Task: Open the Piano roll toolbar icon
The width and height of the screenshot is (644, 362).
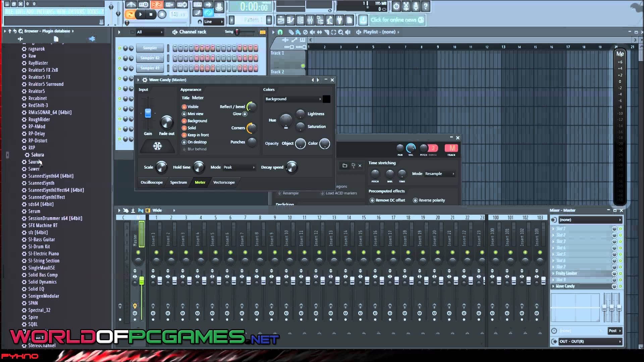Action: pyautogui.click(x=290, y=20)
